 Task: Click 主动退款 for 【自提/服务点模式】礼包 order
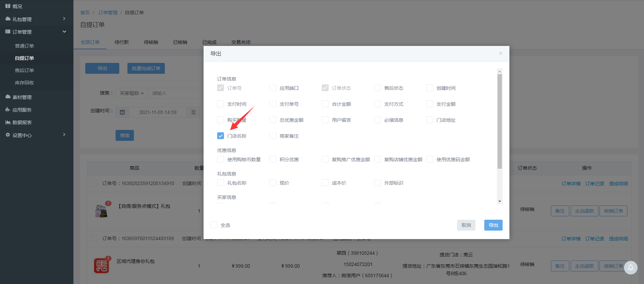point(584,211)
